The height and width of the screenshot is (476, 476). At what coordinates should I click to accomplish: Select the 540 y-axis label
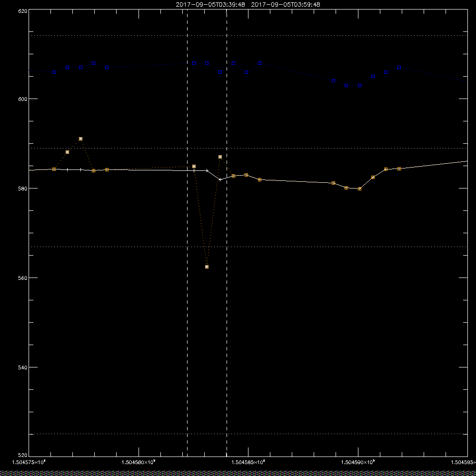tap(22, 367)
